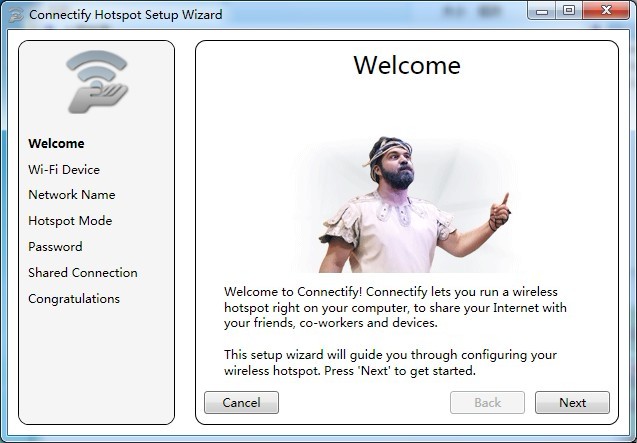Choose the Shared Connection step
This screenshot has width=637, height=443.
coord(83,273)
